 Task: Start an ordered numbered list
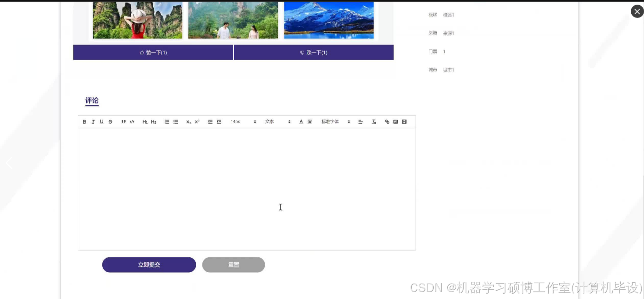click(x=167, y=122)
